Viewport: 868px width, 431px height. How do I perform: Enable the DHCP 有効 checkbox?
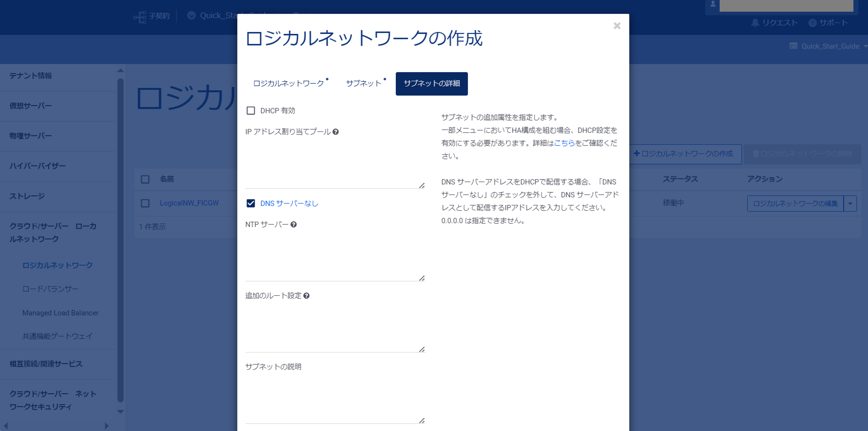pos(251,111)
